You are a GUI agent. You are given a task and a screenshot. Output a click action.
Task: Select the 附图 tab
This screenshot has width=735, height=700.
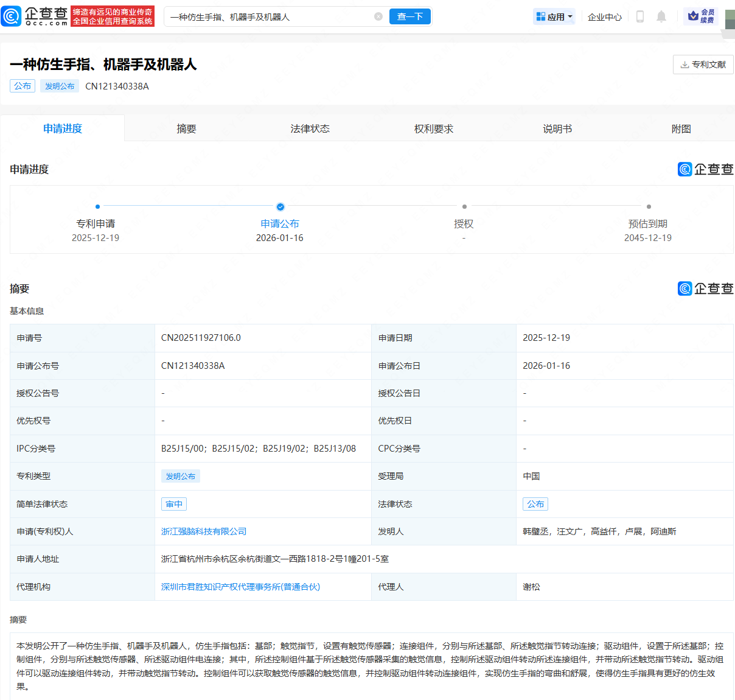[x=681, y=128]
